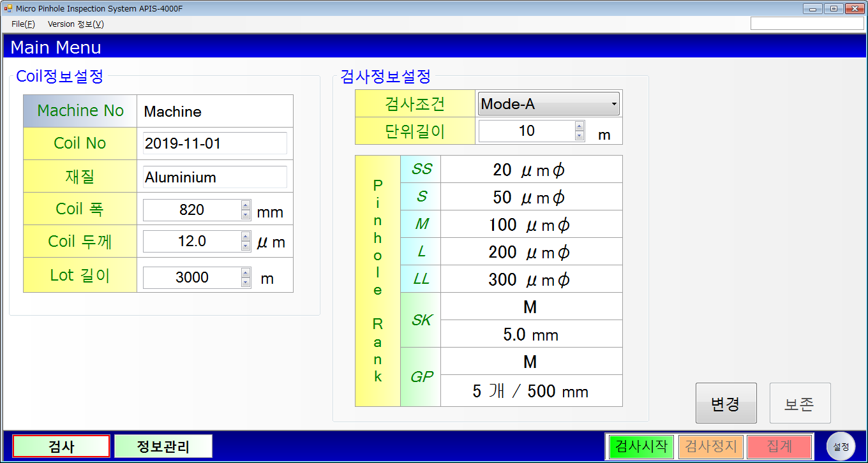Click the red 집계 button
Viewport: 868px width, 463px height.
coord(779,446)
